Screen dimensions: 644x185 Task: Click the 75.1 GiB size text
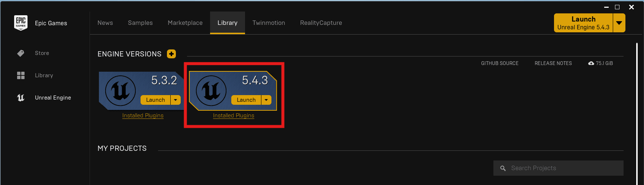pyautogui.click(x=604, y=64)
